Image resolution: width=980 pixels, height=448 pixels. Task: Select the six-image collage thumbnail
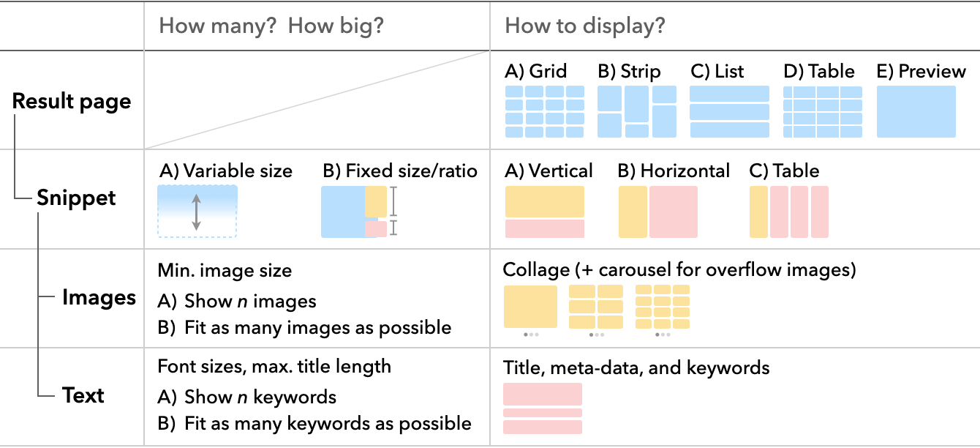[596, 307]
